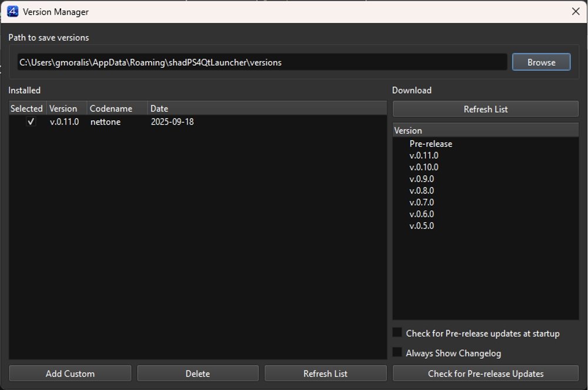Uncheck the selected v.0.11.0 checkbox
Image resolution: width=588 pixels, height=390 pixels.
31,122
